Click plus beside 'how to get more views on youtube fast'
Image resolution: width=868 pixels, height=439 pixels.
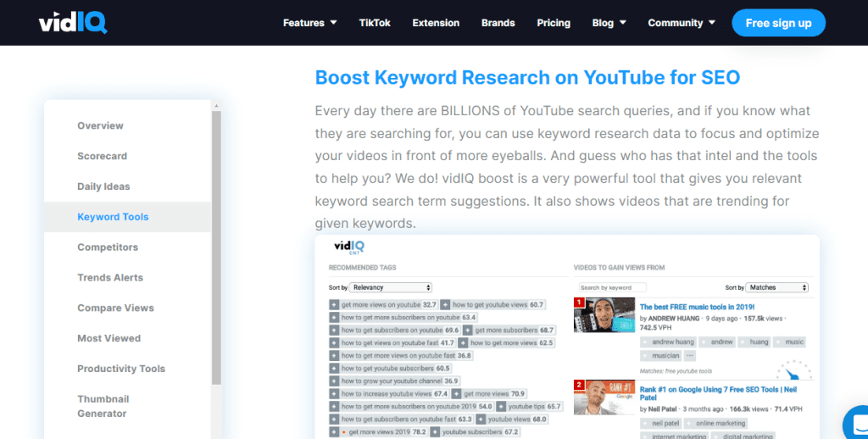pyautogui.click(x=334, y=356)
